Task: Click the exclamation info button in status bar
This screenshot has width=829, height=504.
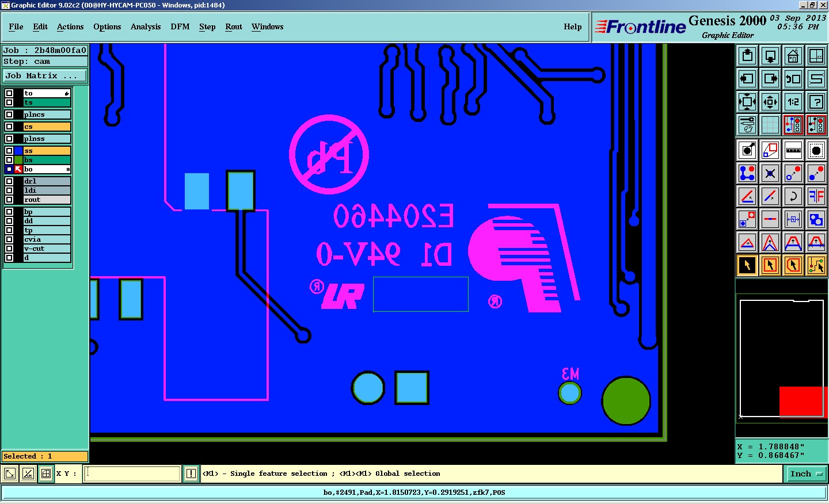Action: coord(191,474)
